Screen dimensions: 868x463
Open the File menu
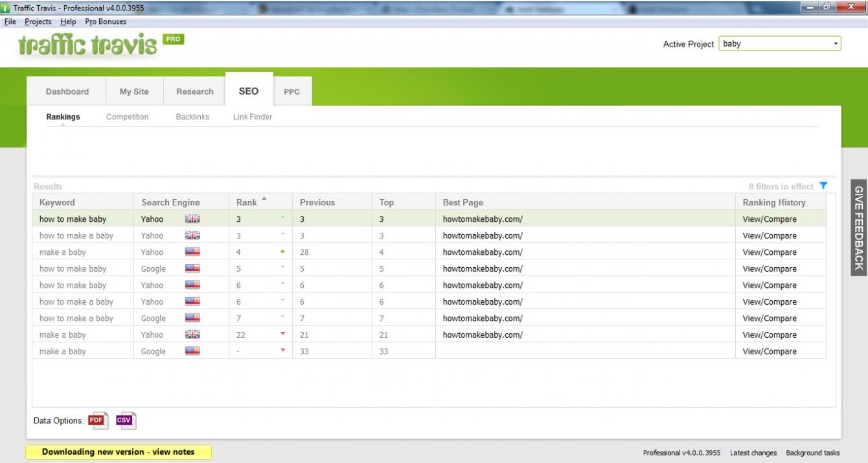(x=10, y=21)
